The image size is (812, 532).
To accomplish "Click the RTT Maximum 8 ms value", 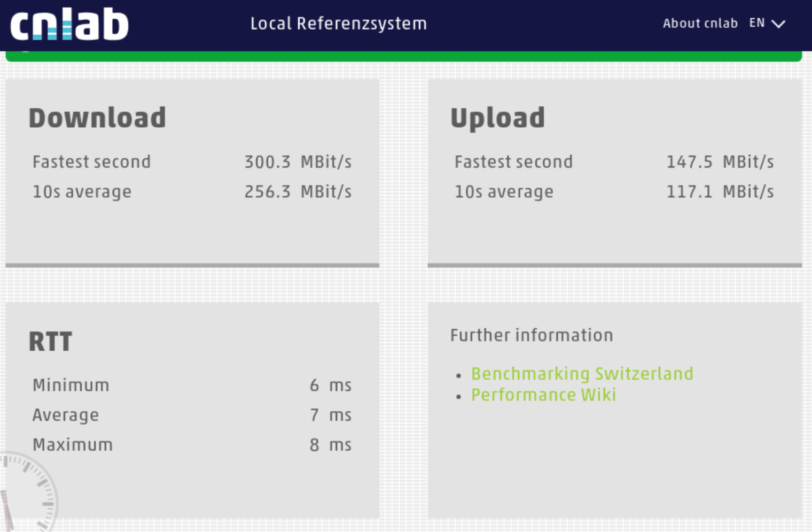I will 330,445.
